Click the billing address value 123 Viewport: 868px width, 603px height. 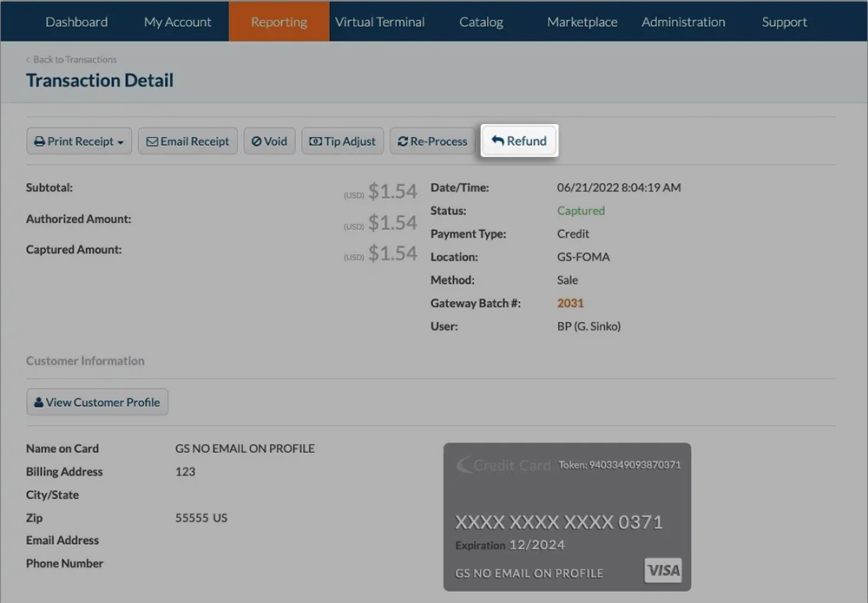(185, 472)
